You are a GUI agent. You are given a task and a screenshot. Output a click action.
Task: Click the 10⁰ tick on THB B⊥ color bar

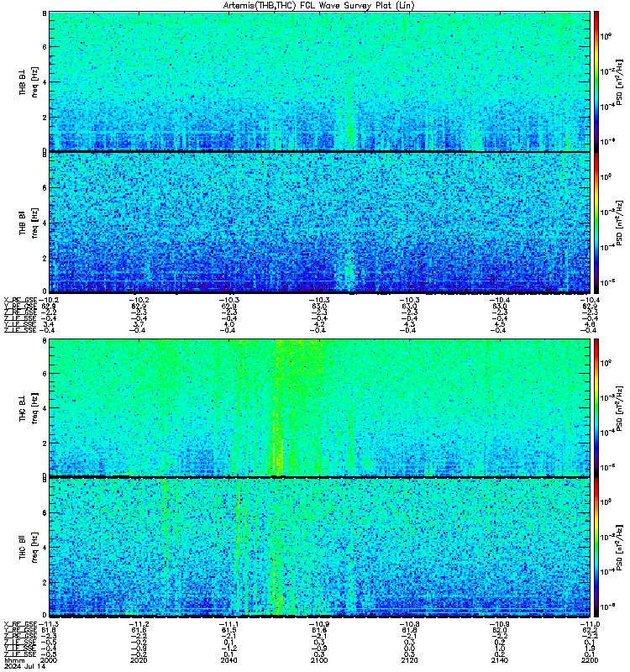point(606,36)
